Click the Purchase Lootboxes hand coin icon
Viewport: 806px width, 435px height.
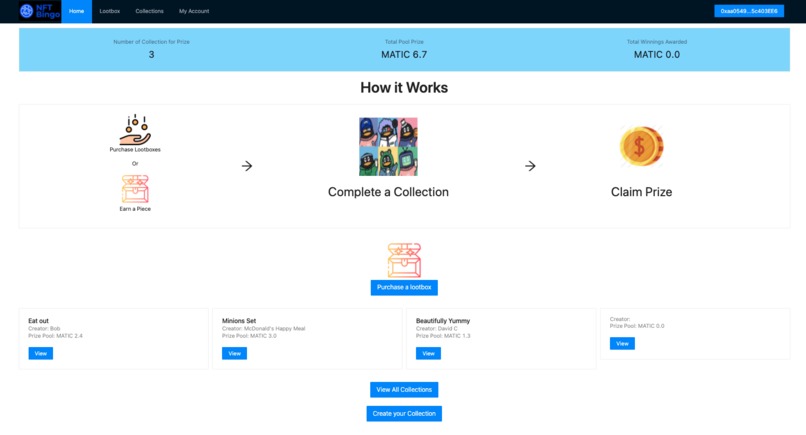point(135,130)
